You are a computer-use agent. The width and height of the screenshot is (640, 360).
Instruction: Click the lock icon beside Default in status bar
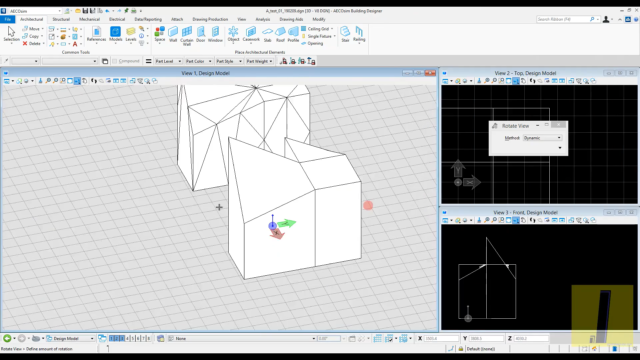[x=461, y=349]
